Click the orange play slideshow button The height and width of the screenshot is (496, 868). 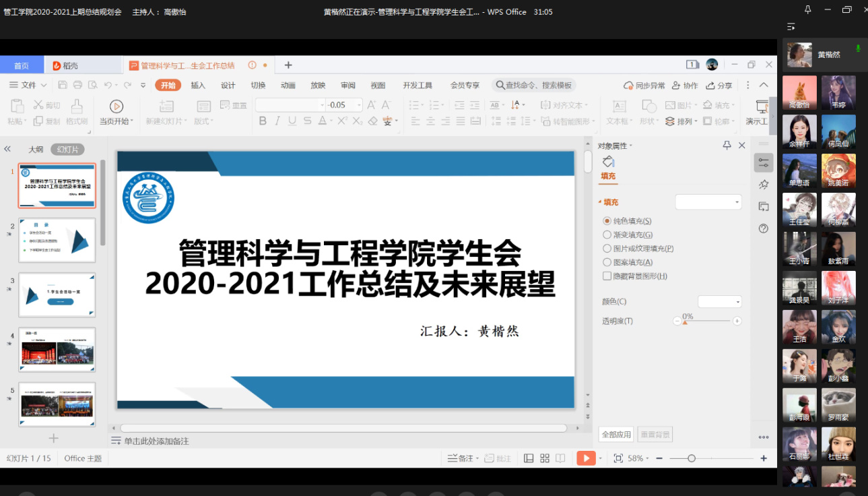586,458
